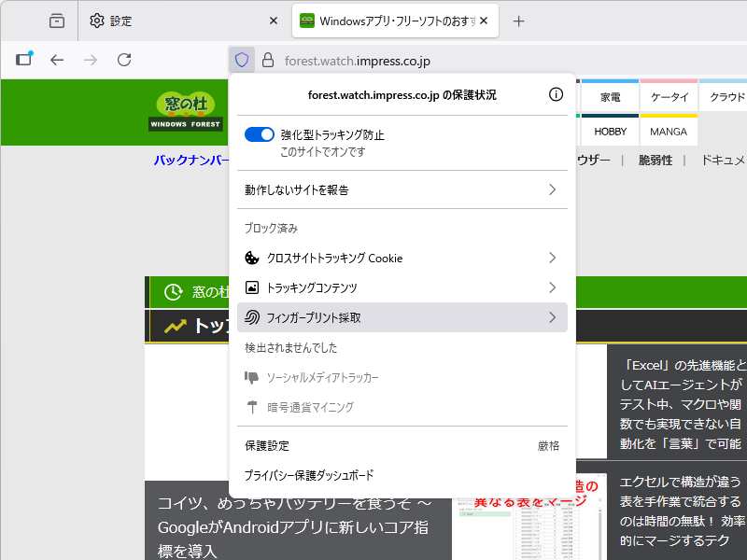Click the padlock icon in the address bar
The height and width of the screenshot is (560, 747).
pyautogui.click(x=267, y=59)
